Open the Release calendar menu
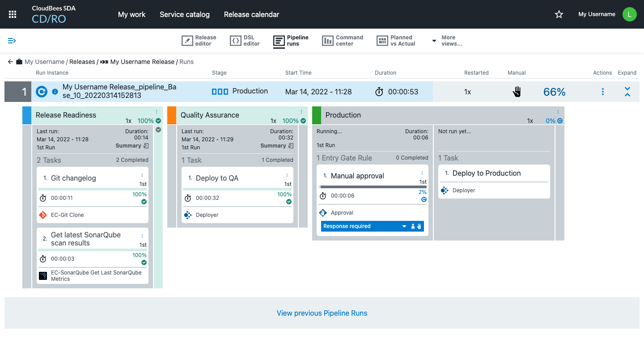This screenshot has height=355, width=644. coord(251,14)
